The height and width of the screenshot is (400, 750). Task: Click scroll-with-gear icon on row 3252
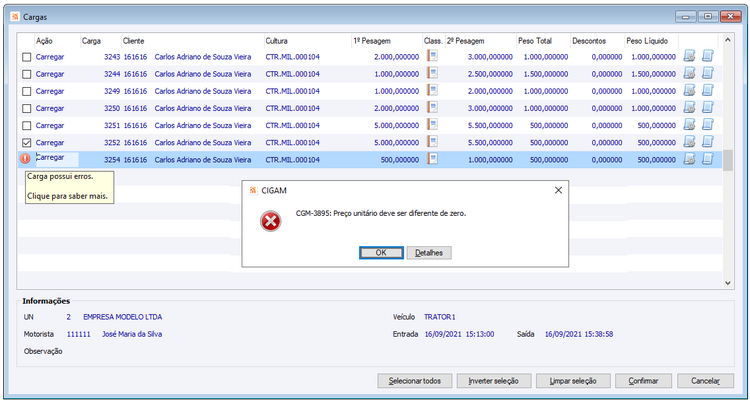pos(689,143)
